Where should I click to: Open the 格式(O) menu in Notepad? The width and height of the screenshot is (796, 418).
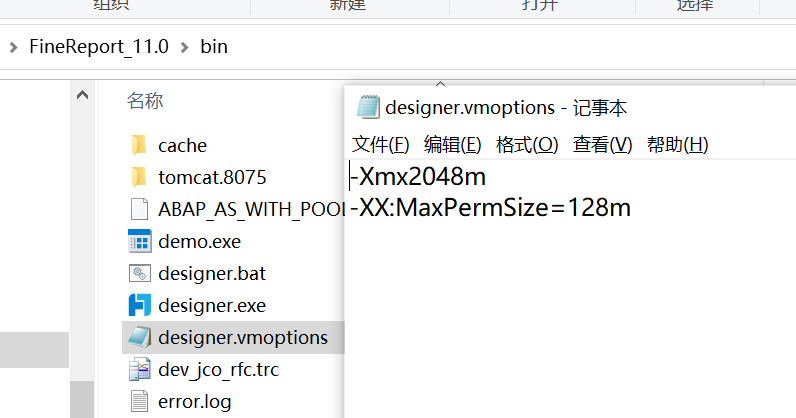tap(527, 145)
